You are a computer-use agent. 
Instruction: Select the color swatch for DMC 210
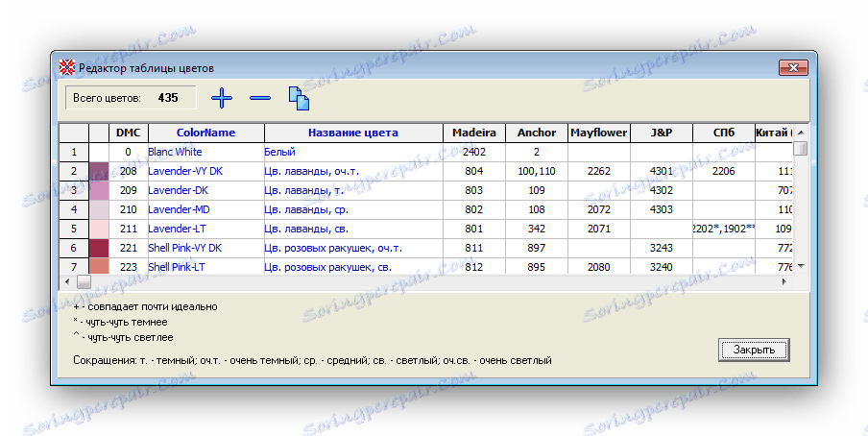(99, 209)
